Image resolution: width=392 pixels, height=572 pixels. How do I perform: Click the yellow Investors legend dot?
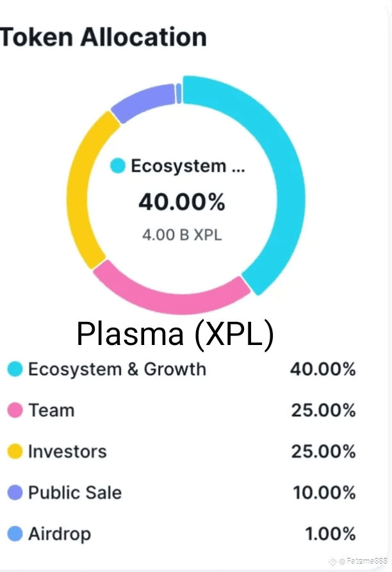click(x=15, y=451)
